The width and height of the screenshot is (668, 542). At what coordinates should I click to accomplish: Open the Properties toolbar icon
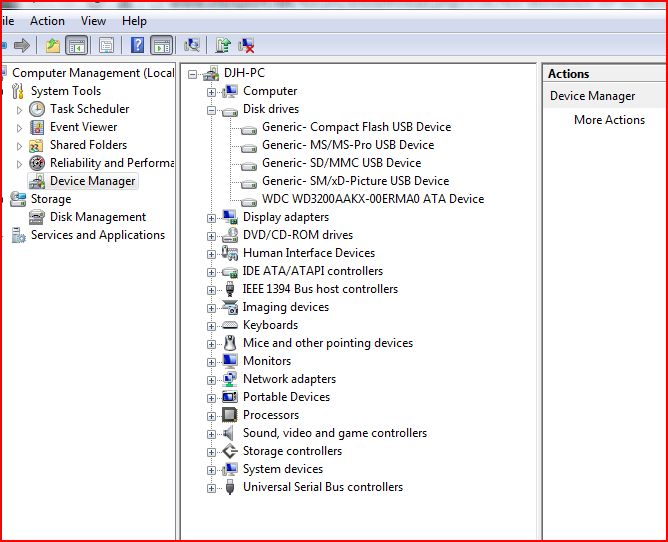[x=106, y=45]
